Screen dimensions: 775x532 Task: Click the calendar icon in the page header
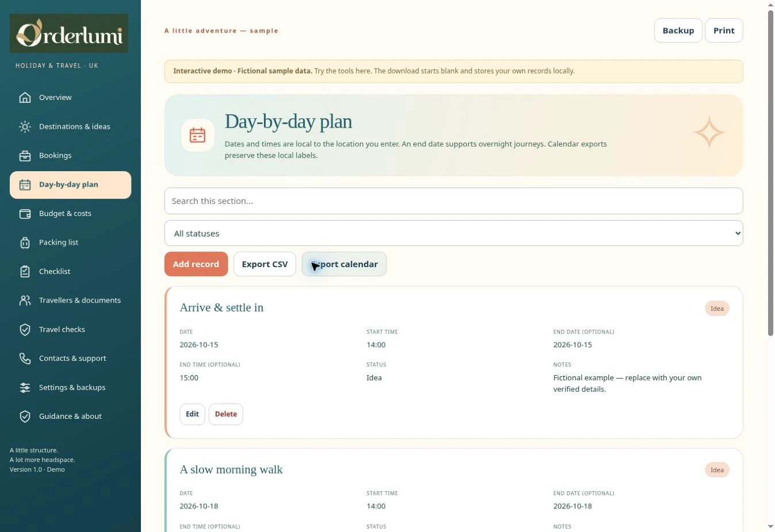tap(198, 135)
